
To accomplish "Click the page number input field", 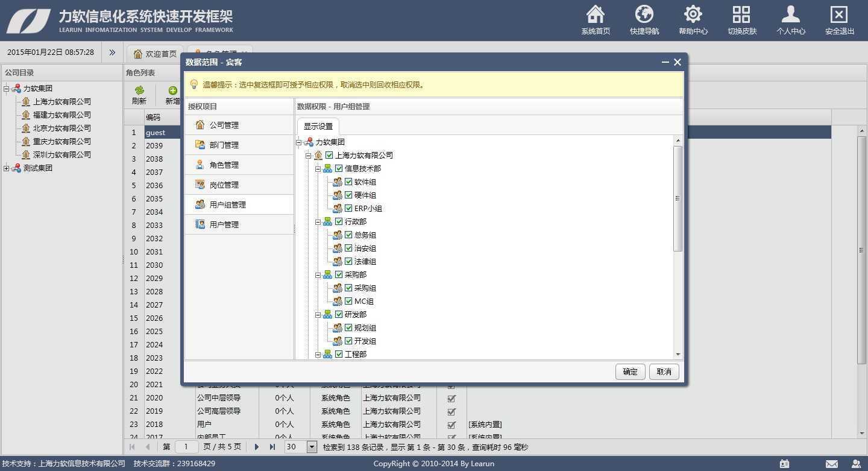I will coord(186,447).
